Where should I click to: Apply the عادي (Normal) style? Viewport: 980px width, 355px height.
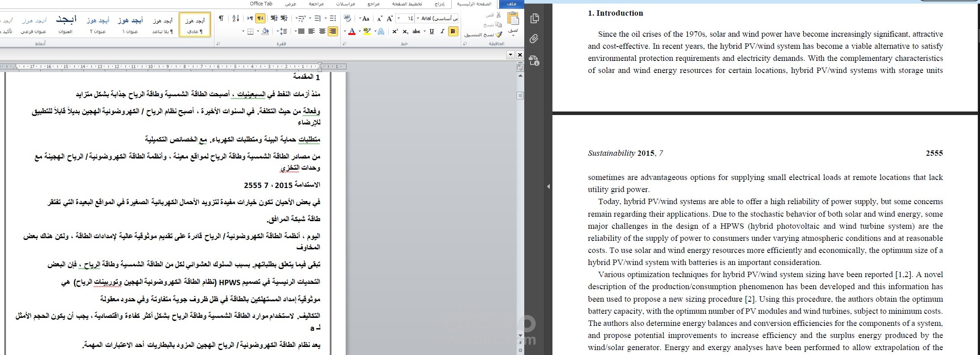click(195, 25)
